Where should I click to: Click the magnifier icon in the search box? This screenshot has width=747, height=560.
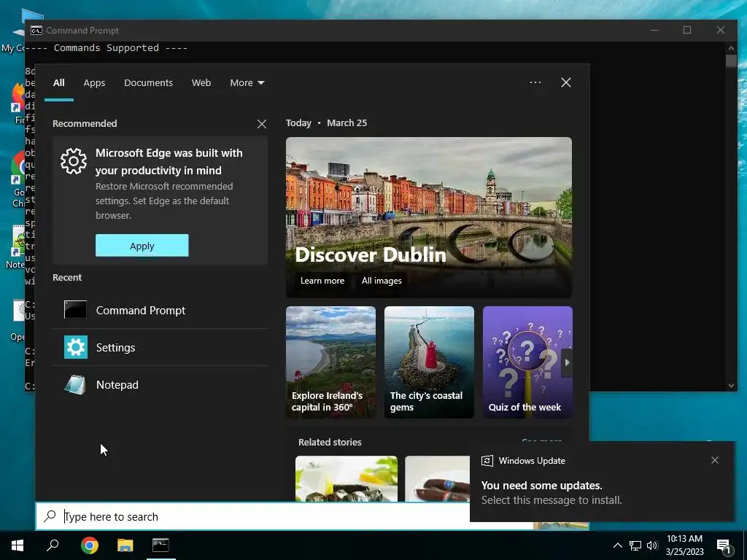click(50, 516)
